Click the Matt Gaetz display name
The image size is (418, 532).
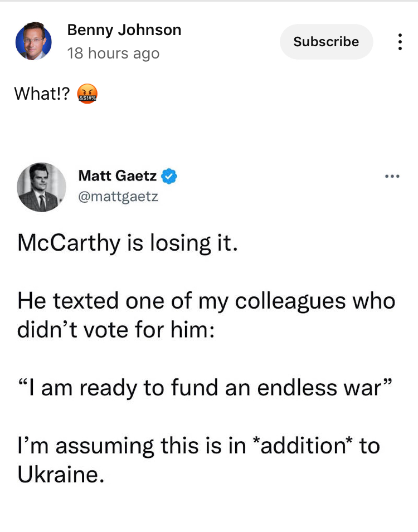[x=117, y=176]
